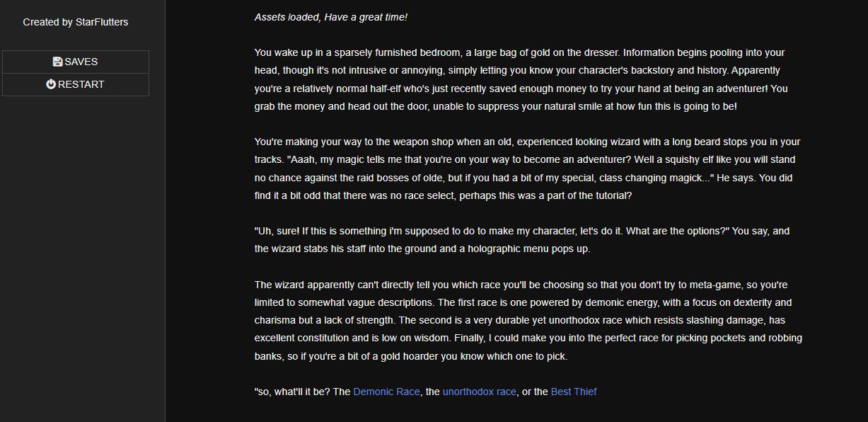Click the "so, what'll it be?" prompt text
Image resolution: width=868 pixels, height=422 pixels.
[302, 392]
